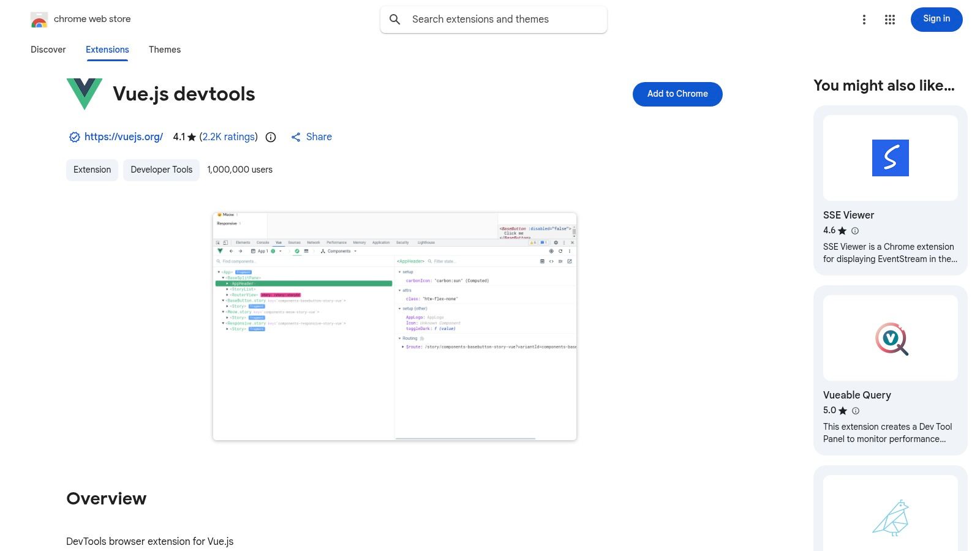Open the Developer Tools category chip
The image size is (980, 551).
(x=161, y=170)
